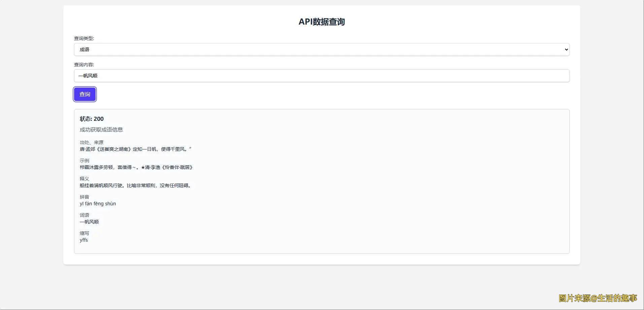Click the dropdown chevron icon on 成语 selector
The width and height of the screenshot is (644, 310).
tap(565, 49)
